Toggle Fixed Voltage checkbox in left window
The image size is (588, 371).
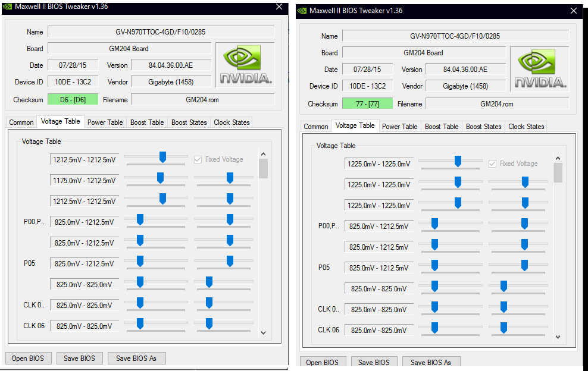[198, 160]
